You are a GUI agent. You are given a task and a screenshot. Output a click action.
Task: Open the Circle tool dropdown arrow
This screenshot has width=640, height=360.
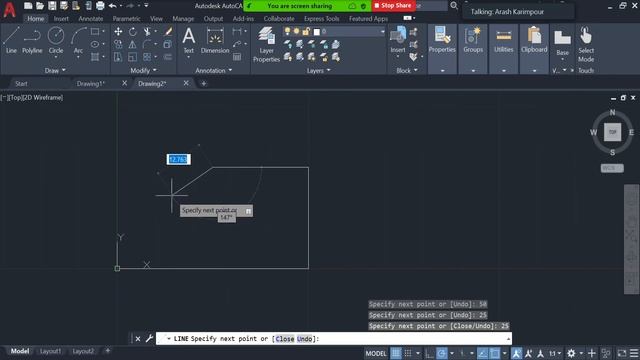point(56,57)
